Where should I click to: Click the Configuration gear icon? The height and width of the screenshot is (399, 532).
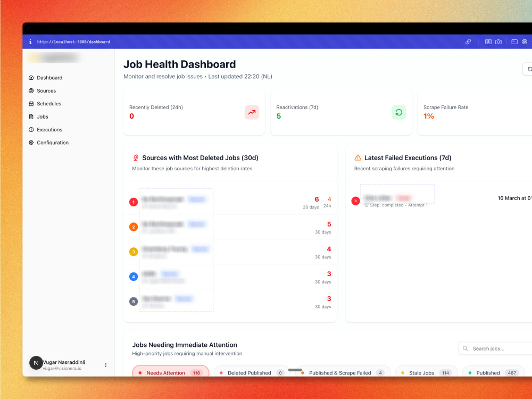tap(31, 143)
